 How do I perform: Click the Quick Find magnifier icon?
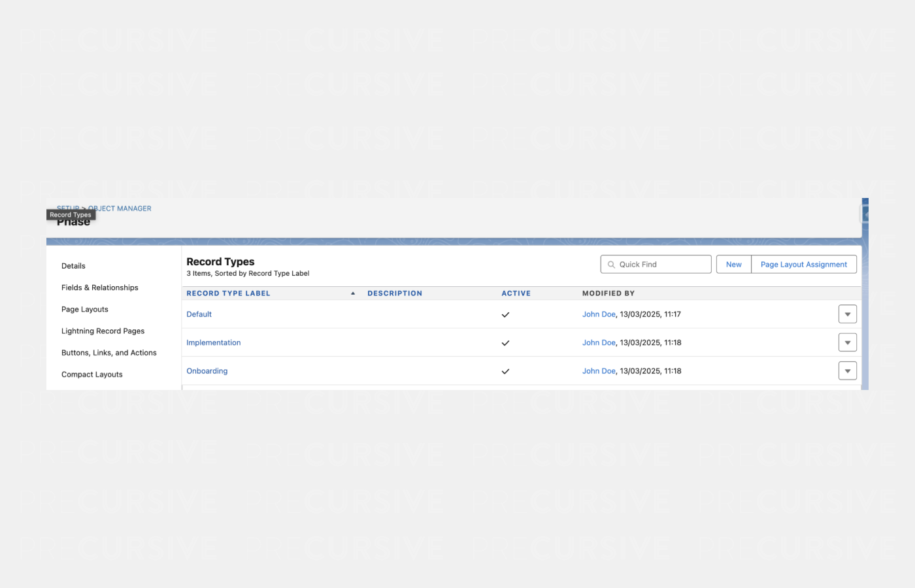coord(611,265)
